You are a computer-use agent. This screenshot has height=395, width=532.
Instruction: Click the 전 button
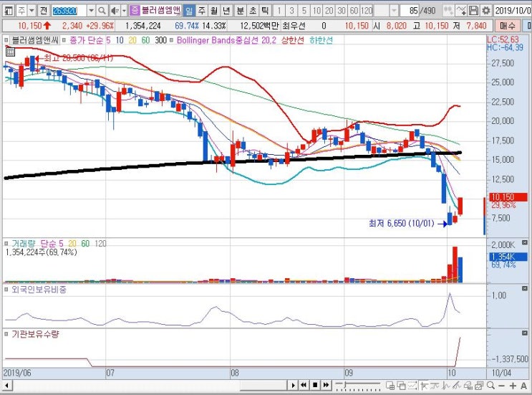(43, 11)
